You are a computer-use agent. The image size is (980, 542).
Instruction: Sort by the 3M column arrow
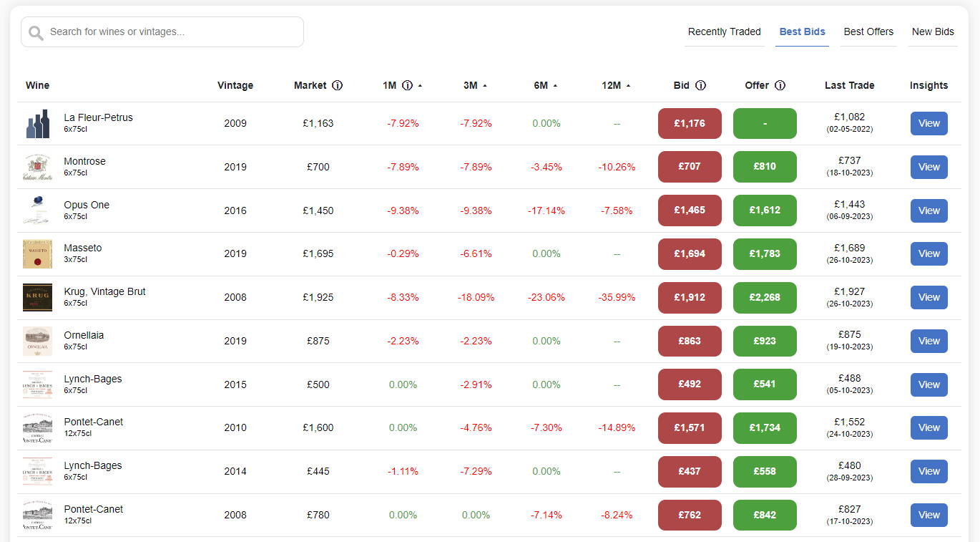point(484,85)
